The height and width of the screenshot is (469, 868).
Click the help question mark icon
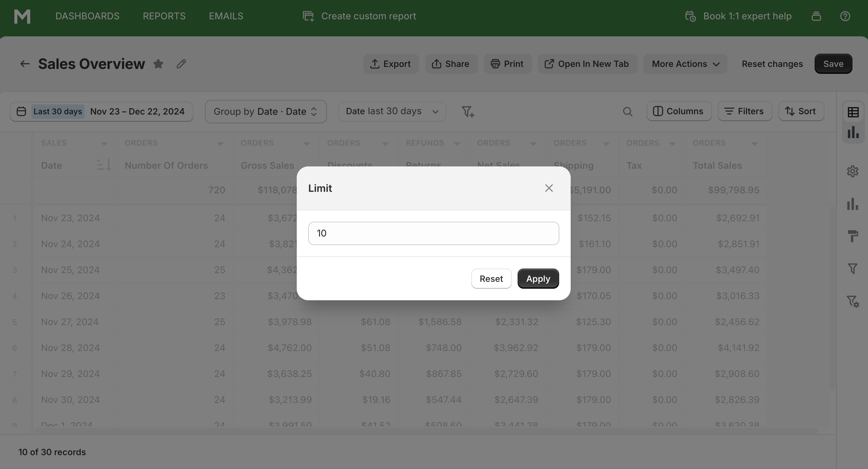845,16
